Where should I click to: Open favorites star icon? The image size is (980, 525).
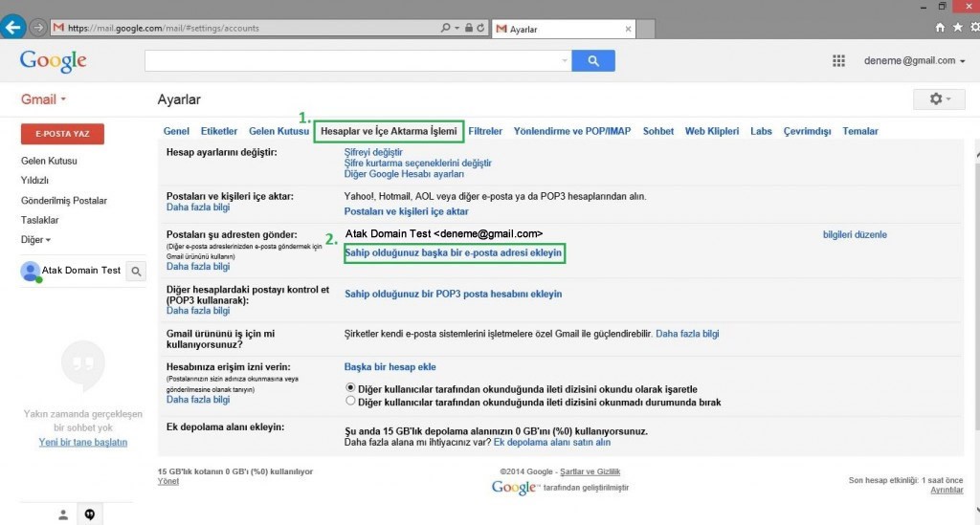pos(957,28)
